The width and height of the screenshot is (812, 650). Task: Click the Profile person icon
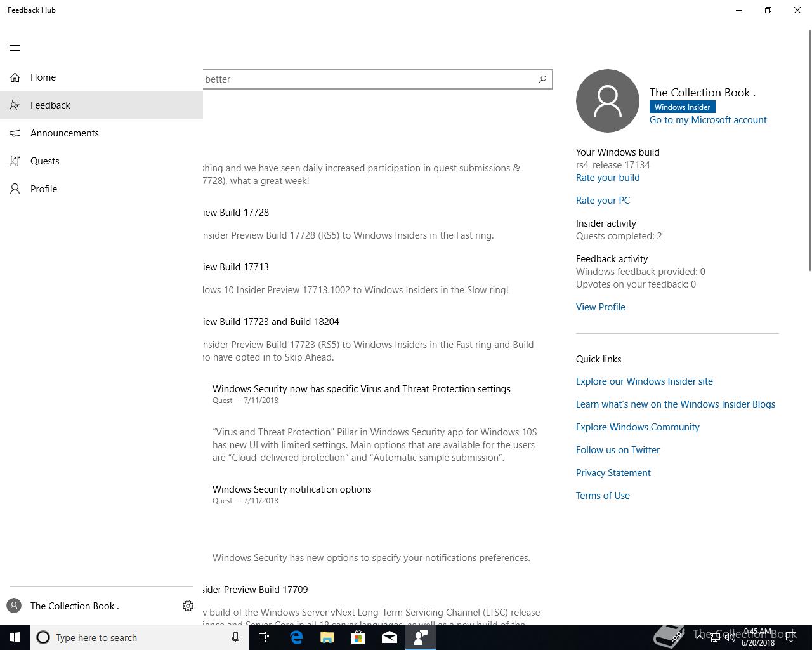(x=15, y=189)
